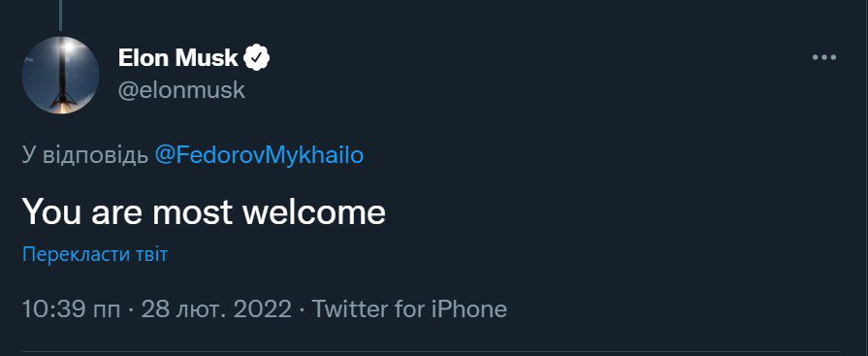
Task: Open the @elonmusk handle link
Action: click(181, 90)
